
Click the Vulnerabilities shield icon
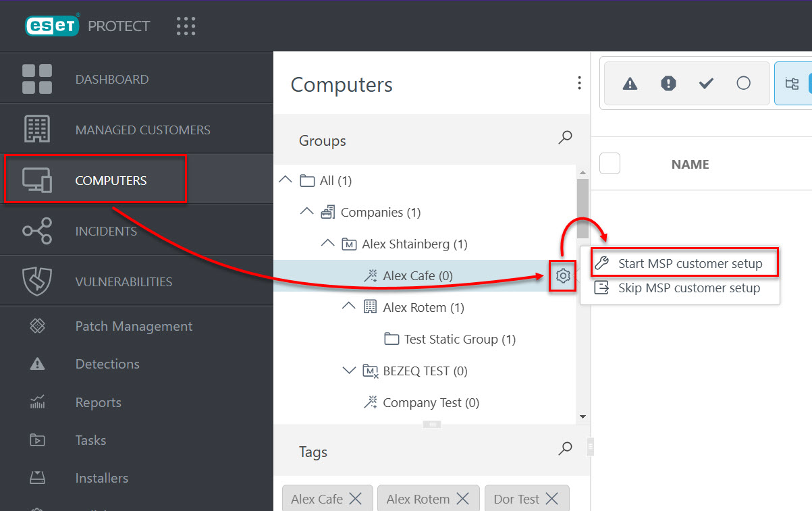point(37,281)
